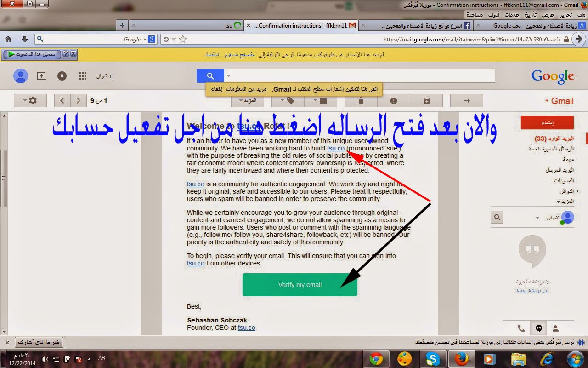The height and width of the screenshot is (368, 588).
Task: Open Firefox downloads arrow
Action: 25,39
